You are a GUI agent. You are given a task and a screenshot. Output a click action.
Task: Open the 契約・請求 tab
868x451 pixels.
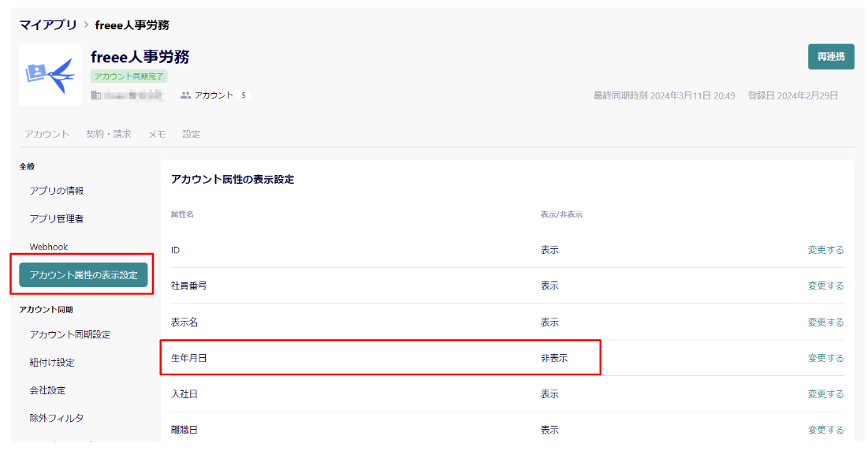109,134
